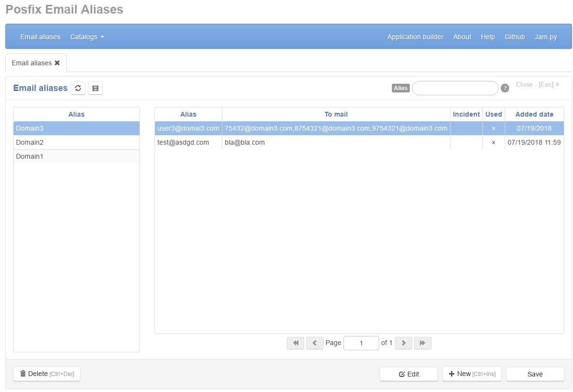Click the 75432@domain3.com To mail cell
The image size is (573, 392).
coord(336,128)
